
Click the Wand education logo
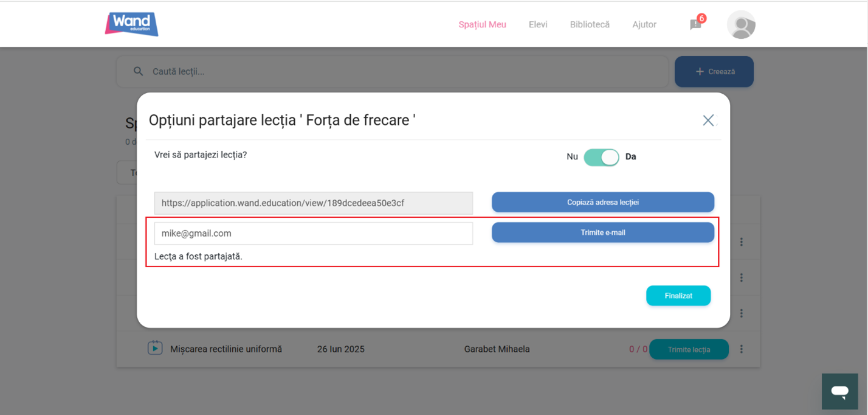pyautogui.click(x=131, y=24)
